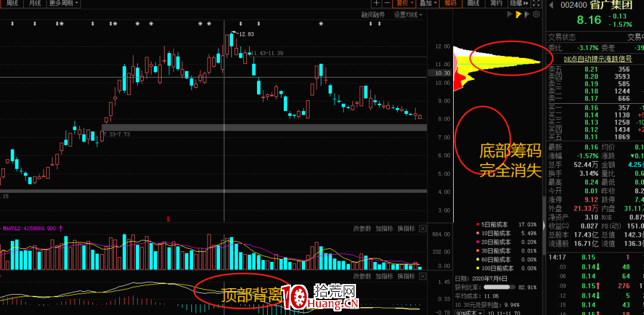This screenshot has height=315, width=644.
Task: Select the yellow chip distribution flag icon
Action: (x=518, y=15)
